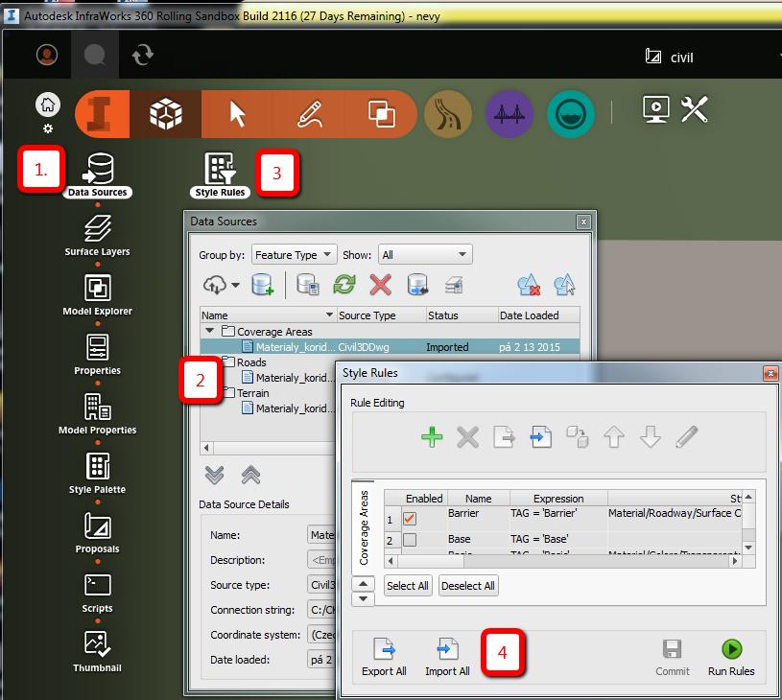Viewport: 782px width, 700px height.
Task: Open the small settings gear under Home
Action: [x=48, y=128]
